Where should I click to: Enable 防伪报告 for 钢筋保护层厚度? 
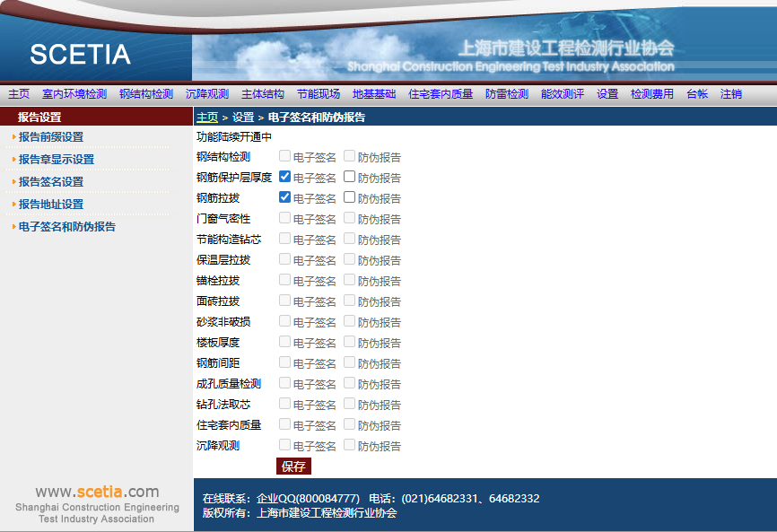[x=350, y=177]
